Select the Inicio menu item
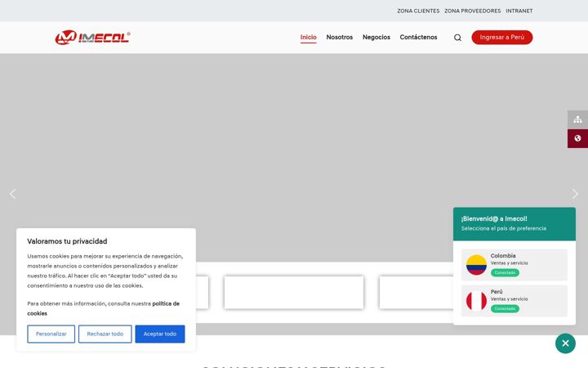588x368 pixels. point(308,37)
